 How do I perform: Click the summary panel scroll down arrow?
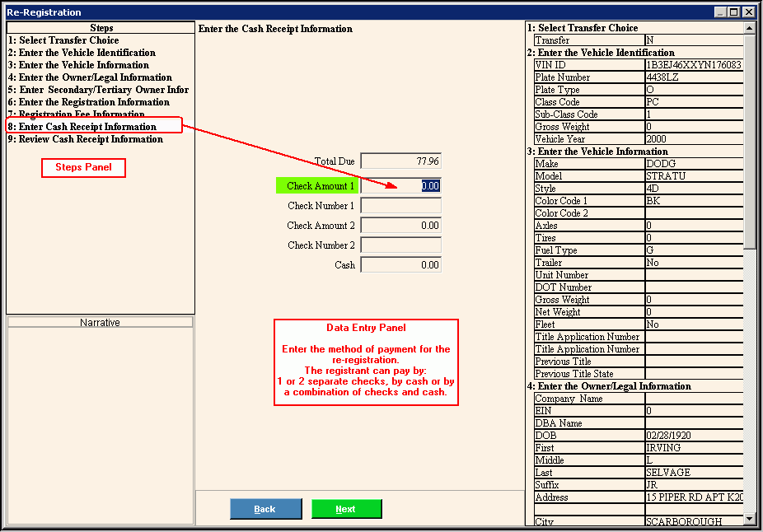pyautogui.click(x=749, y=519)
